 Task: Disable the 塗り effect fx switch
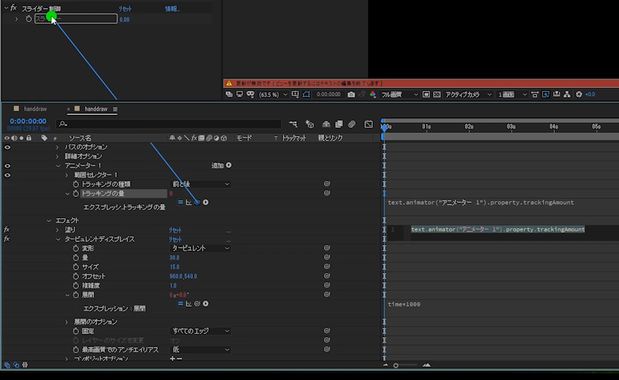click(x=7, y=230)
